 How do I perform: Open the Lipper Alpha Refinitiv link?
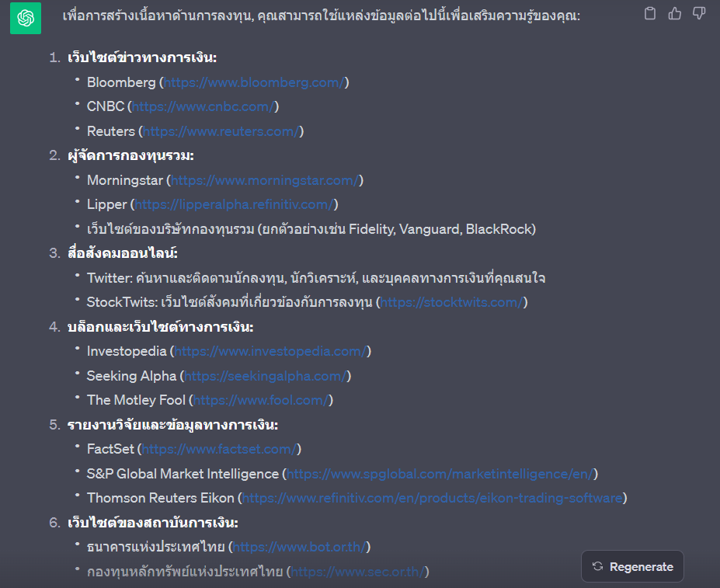[234, 204]
